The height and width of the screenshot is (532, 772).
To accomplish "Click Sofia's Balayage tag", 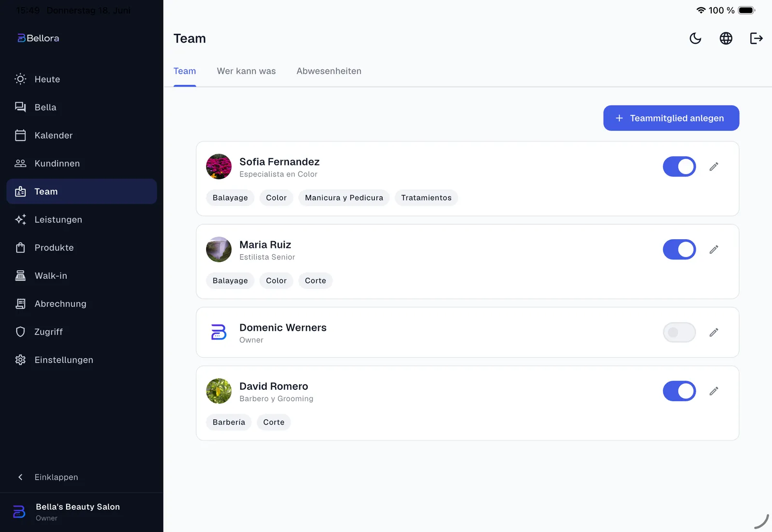I will pos(230,198).
